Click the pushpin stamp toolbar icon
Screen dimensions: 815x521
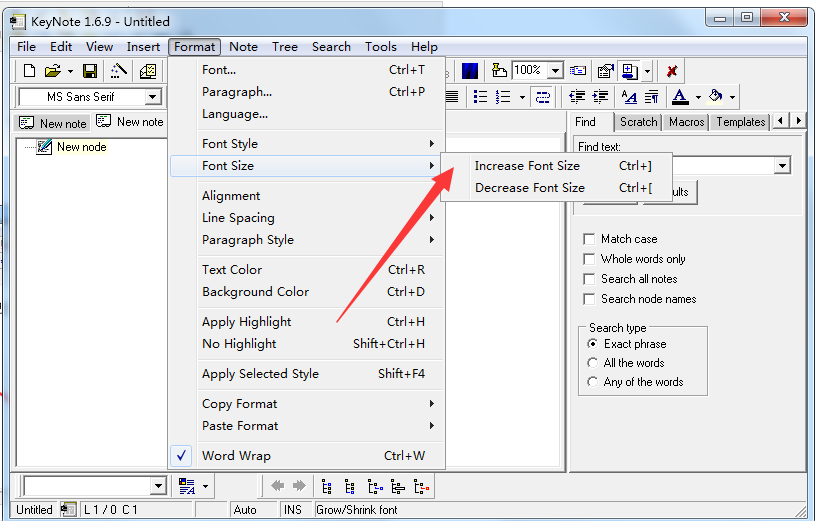[499, 70]
